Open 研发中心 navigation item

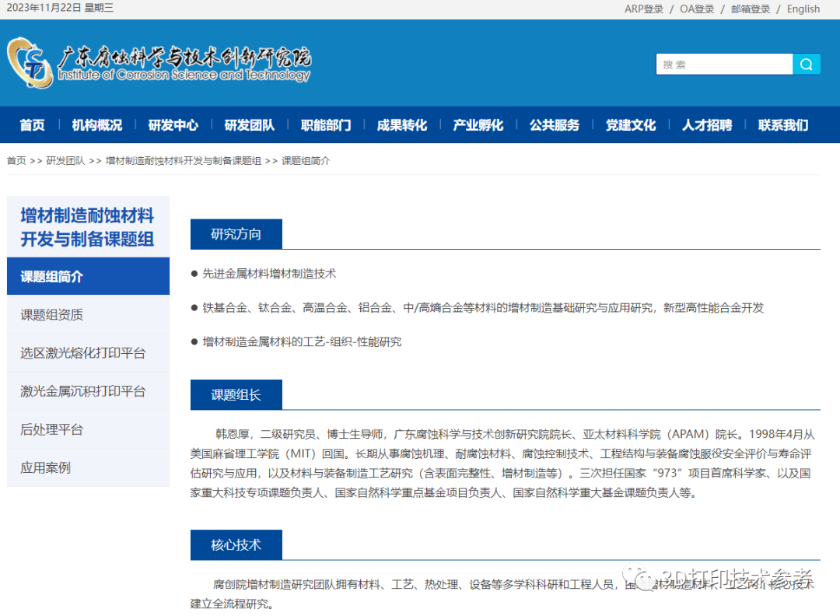point(173,125)
